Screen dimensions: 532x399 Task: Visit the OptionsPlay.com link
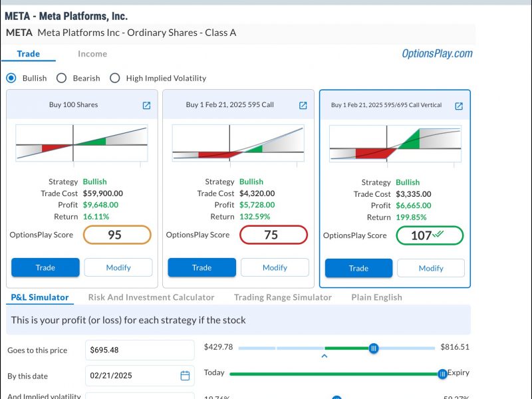437,54
